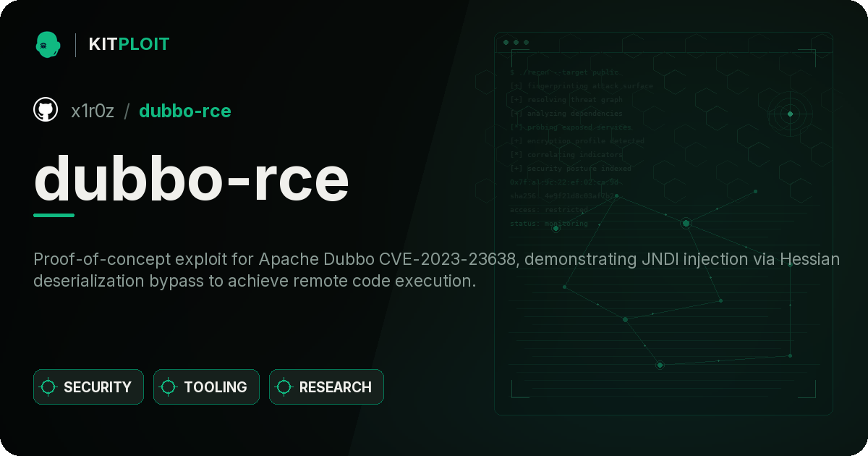The height and width of the screenshot is (456, 868).
Task: Click the crosshair icon in RESEARCH tag
Action: [284, 387]
